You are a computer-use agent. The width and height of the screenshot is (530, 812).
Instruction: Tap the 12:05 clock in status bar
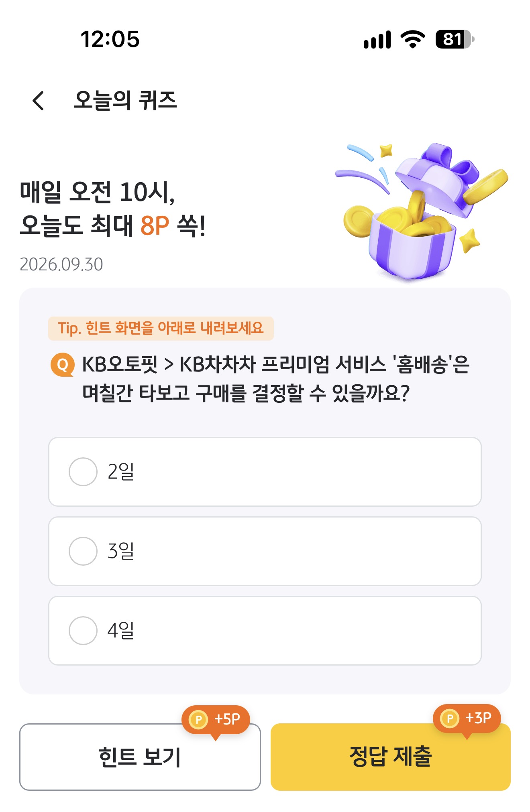110,39
